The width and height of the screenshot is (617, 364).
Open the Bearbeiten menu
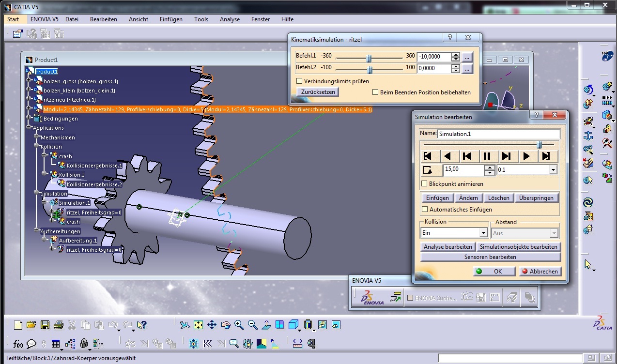104,19
